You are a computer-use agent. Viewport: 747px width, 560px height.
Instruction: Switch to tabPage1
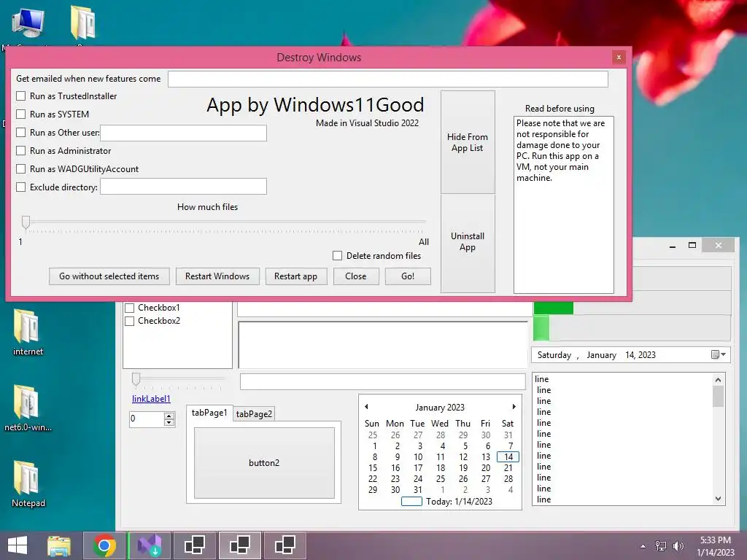209,413
